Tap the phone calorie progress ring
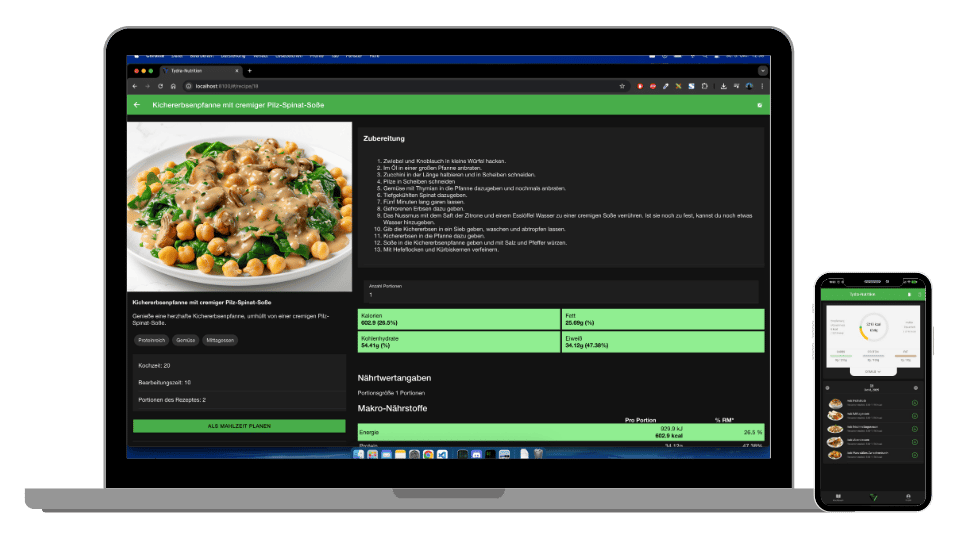The image size is (960, 540). pyautogui.click(x=872, y=329)
